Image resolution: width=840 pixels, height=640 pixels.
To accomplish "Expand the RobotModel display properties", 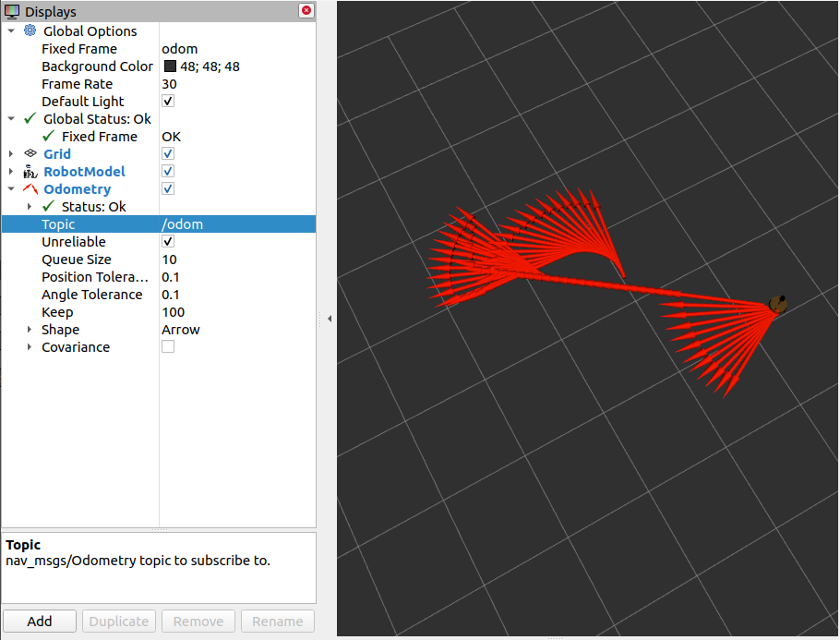I will click(x=11, y=172).
